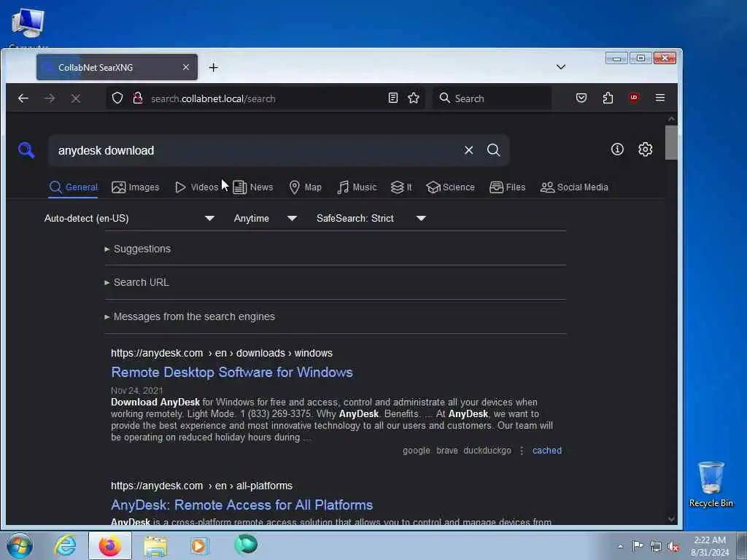The height and width of the screenshot is (560, 747).
Task: Stop loading the page with X button
Action: [76, 98]
